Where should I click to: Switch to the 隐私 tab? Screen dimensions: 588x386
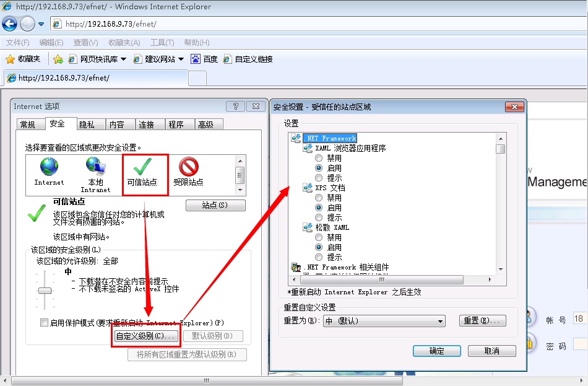click(x=87, y=125)
